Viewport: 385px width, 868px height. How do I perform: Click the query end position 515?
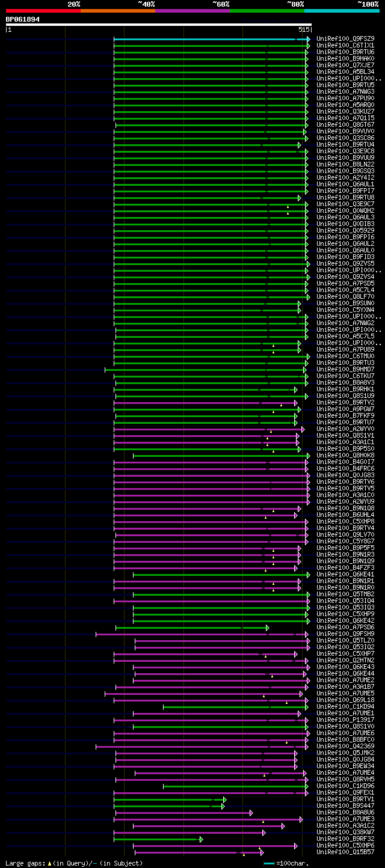(x=303, y=29)
